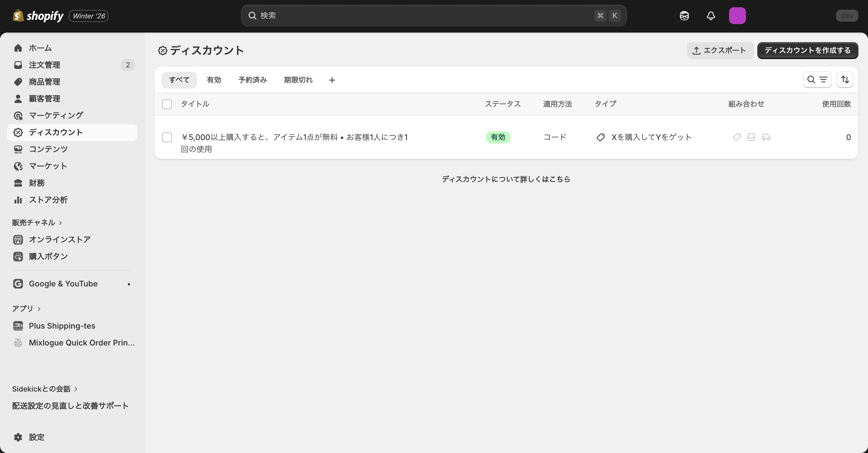Switch to the 有効 tab
The width and height of the screenshot is (868, 453).
tap(214, 80)
